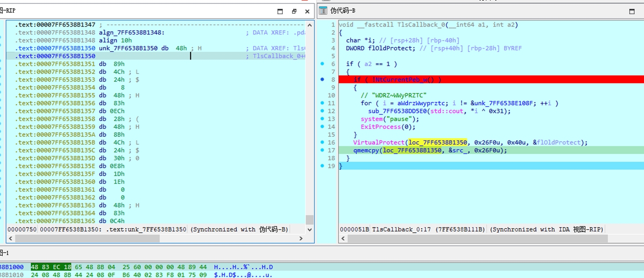
Task: Maximize the IDA View-RIP panel
Action: click(x=280, y=12)
